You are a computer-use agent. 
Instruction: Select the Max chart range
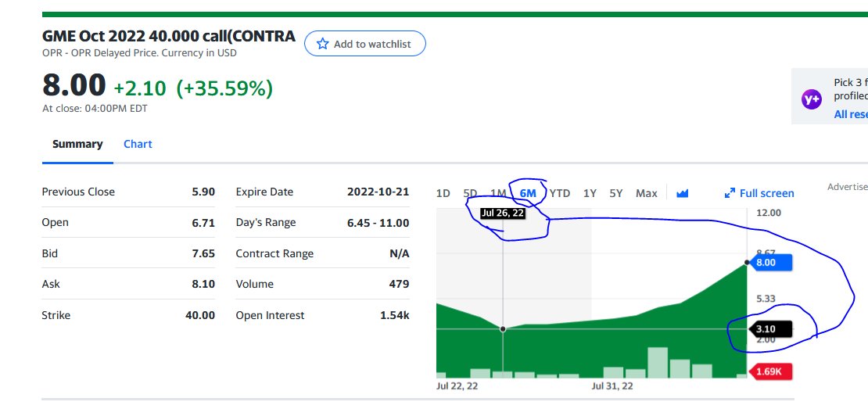[647, 193]
